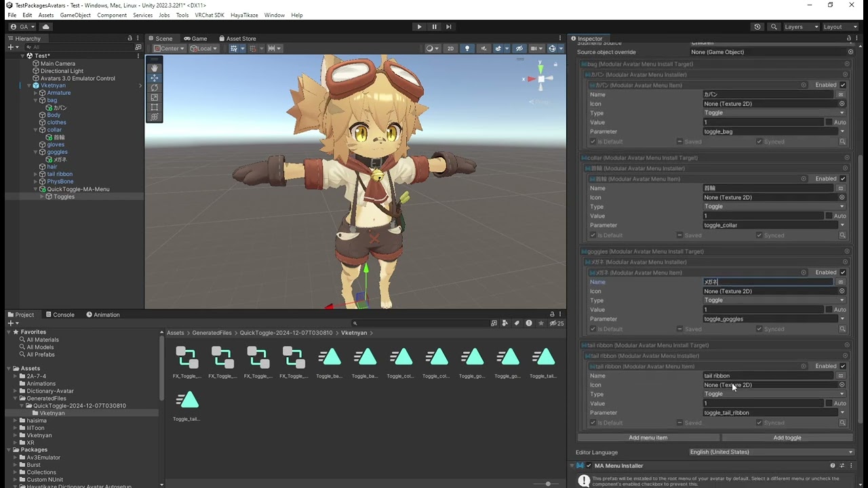Open the GameObject menu
This screenshot has width=868, height=488.
click(x=75, y=15)
